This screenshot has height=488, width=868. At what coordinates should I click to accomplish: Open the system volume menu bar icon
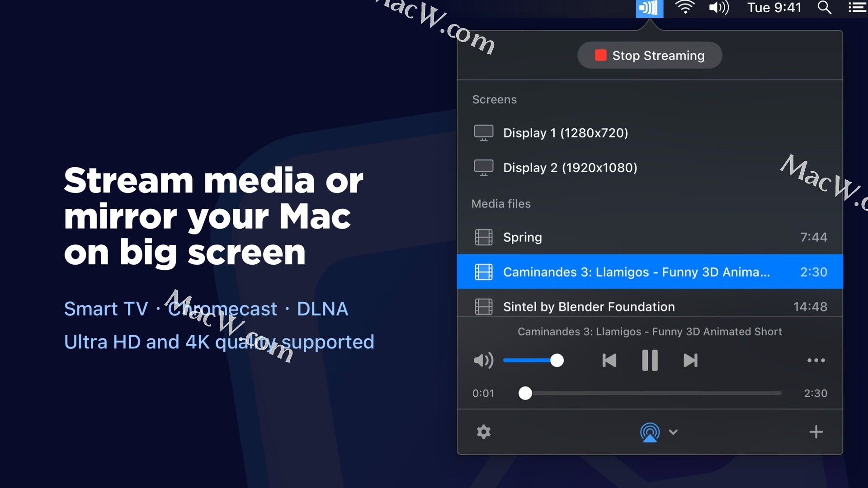[x=719, y=8]
